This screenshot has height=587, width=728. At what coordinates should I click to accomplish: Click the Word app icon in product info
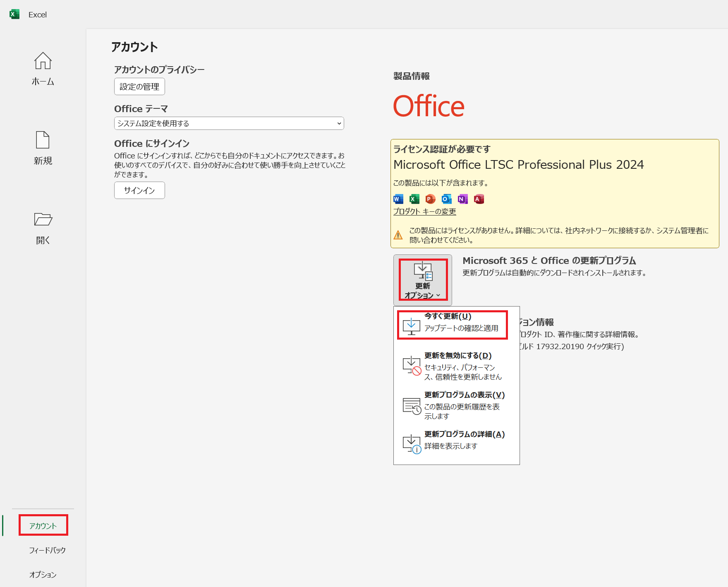coord(398,199)
